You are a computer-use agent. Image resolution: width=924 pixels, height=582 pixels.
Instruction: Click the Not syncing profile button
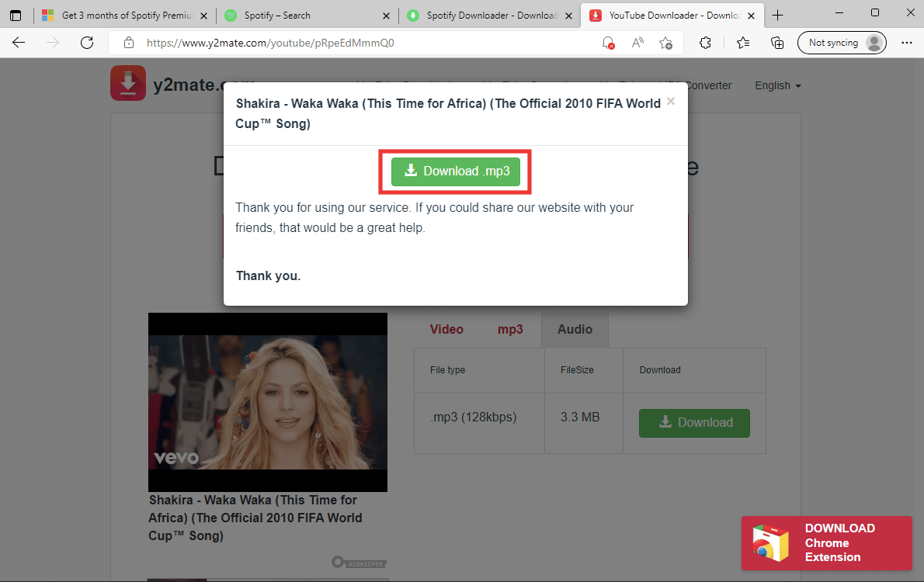(842, 43)
